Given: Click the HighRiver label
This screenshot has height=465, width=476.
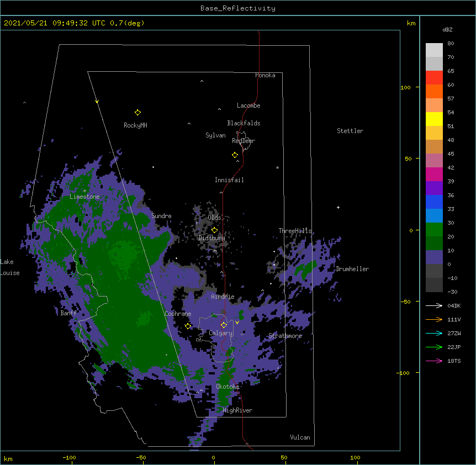Looking at the screenshot, I should [237, 410].
